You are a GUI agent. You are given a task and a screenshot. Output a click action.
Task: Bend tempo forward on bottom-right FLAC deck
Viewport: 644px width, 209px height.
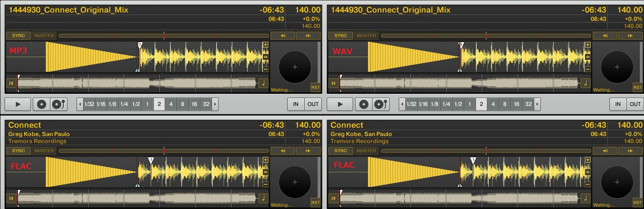click(630, 151)
